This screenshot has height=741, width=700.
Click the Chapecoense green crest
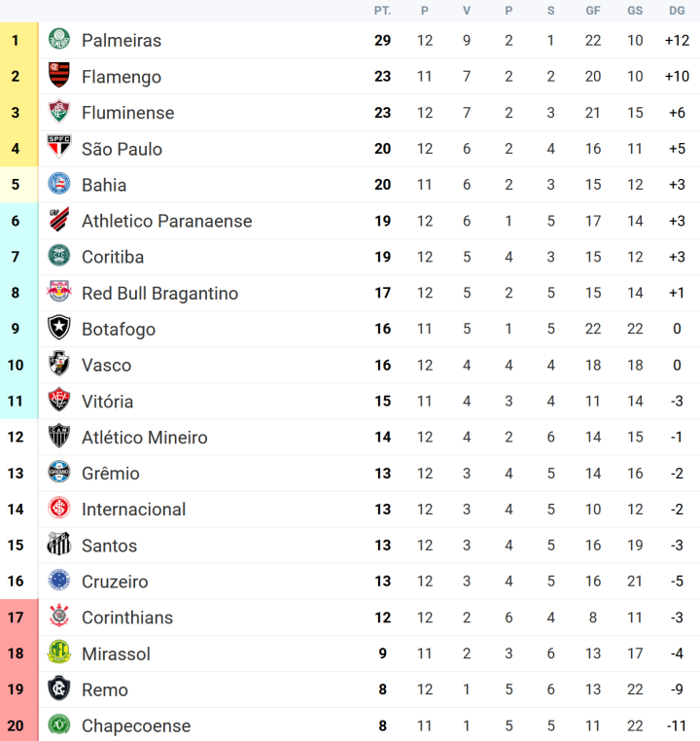tap(59, 724)
